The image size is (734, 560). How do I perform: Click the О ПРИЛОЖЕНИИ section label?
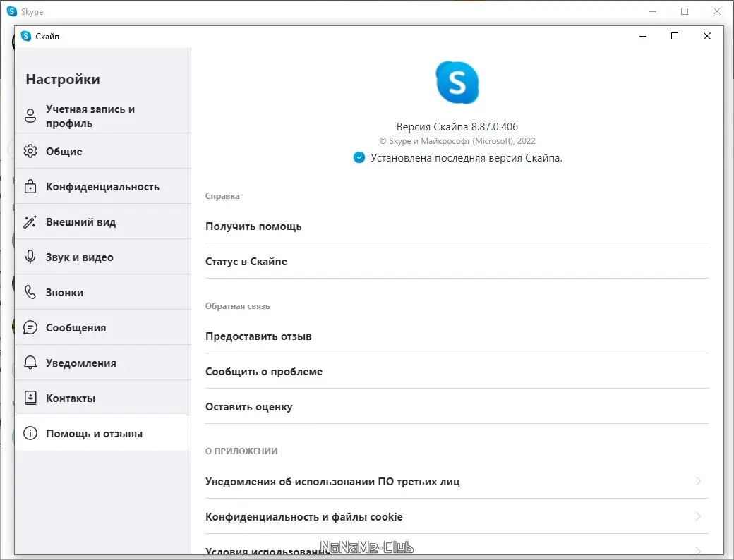241,451
